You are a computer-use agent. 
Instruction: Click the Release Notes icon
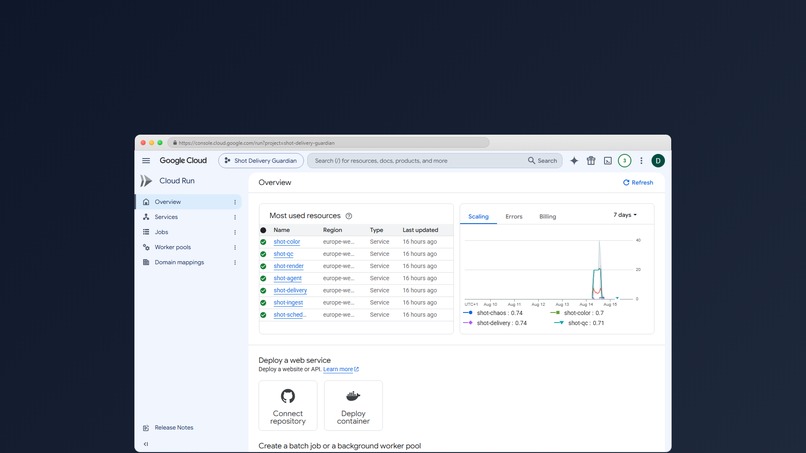point(146,428)
